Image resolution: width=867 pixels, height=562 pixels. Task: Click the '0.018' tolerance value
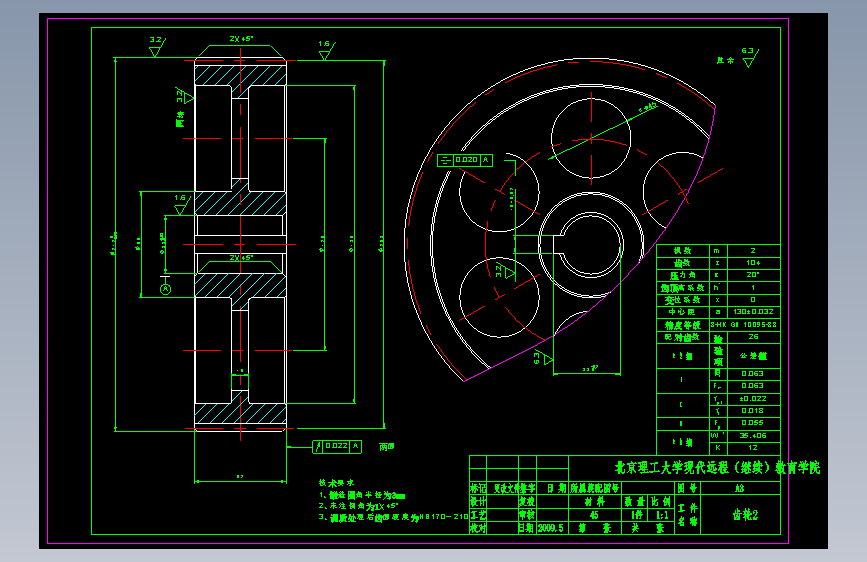(753, 410)
